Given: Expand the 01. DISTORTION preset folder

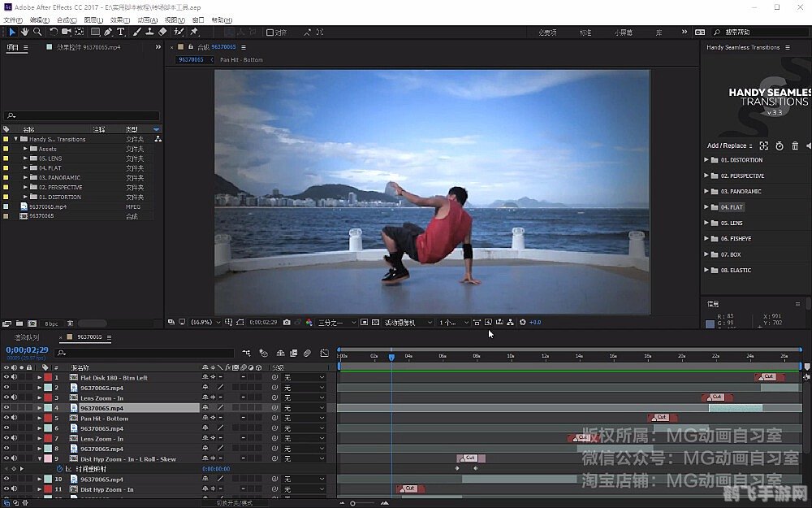Looking at the screenshot, I should point(706,160).
